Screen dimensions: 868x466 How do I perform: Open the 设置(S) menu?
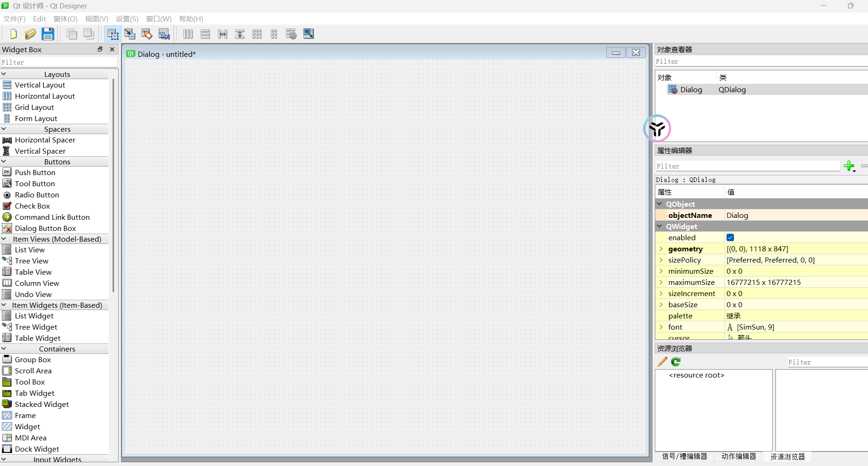[x=127, y=19]
